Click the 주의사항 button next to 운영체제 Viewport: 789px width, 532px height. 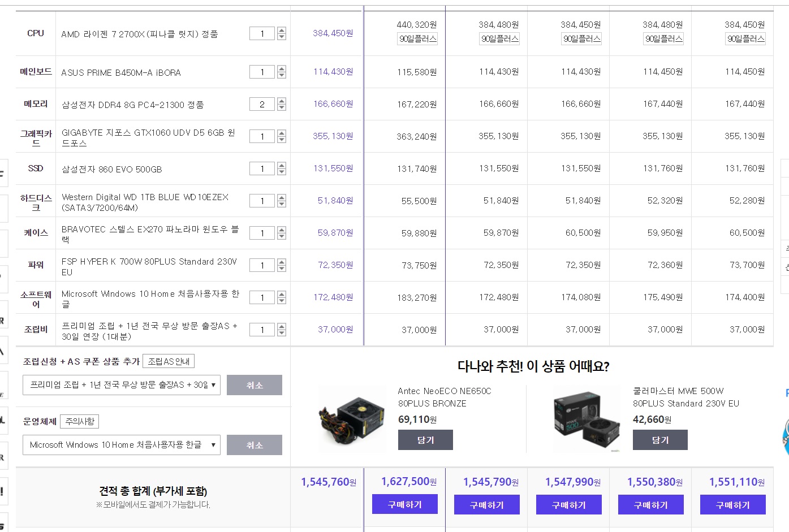pyautogui.click(x=80, y=421)
